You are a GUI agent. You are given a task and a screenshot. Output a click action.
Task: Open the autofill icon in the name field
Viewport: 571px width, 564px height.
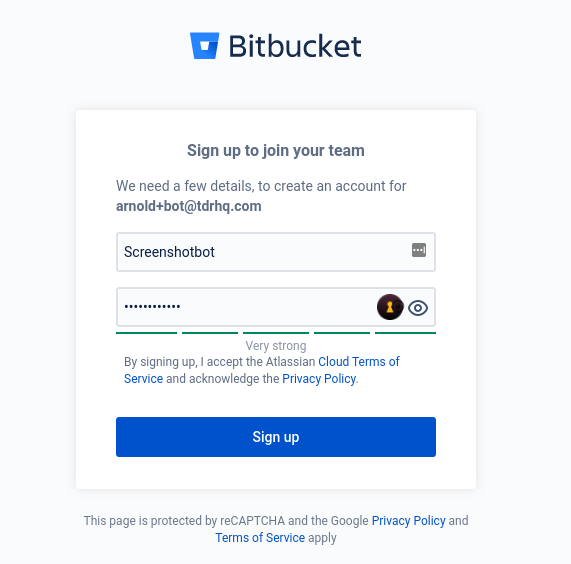click(419, 250)
